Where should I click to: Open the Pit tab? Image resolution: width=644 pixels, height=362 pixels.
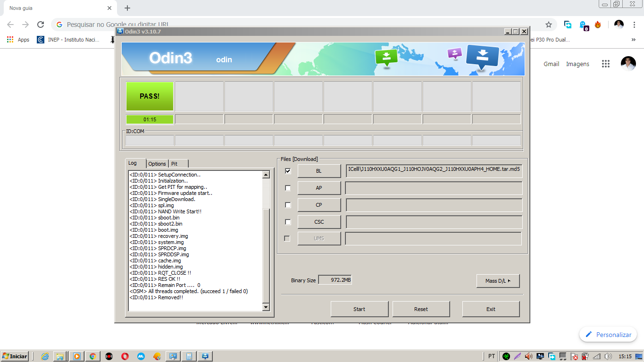click(x=178, y=164)
